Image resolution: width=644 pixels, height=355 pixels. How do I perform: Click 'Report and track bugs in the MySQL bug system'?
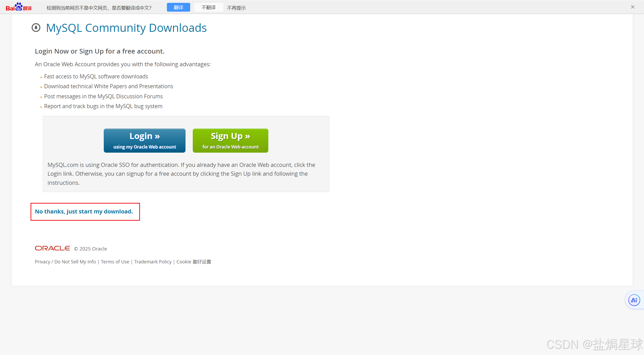click(x=103, y=106)
